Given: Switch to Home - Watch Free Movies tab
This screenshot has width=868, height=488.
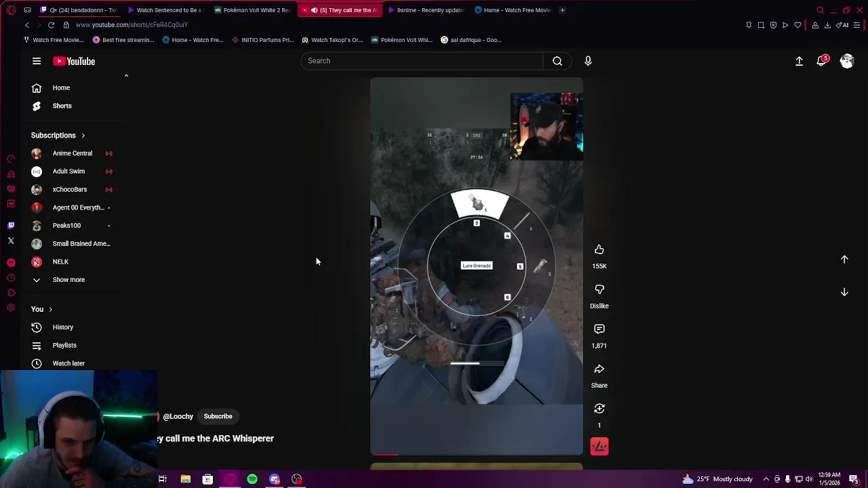Looking at the screenshot, I should point(512,10).
